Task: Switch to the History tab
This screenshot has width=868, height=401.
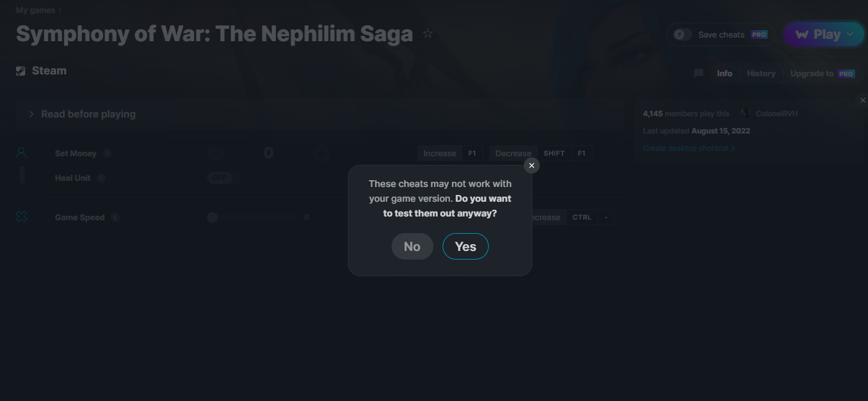Action: [761, 73]
